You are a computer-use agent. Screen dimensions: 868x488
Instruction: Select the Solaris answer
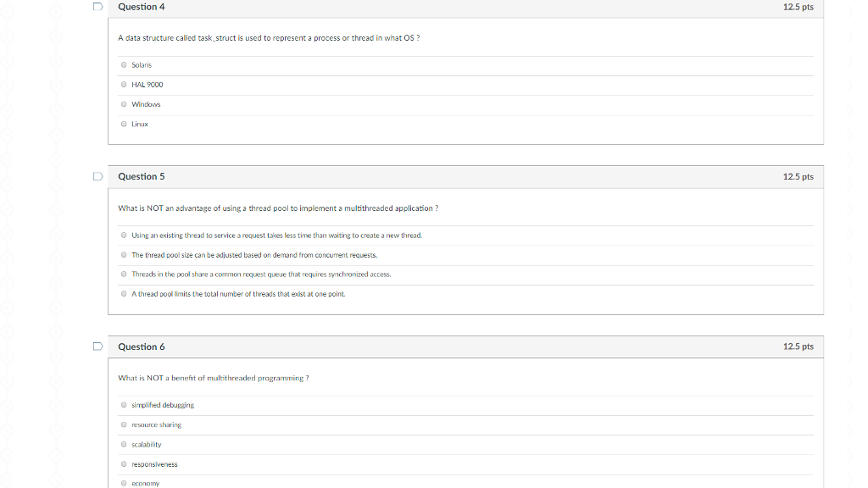coord(124,64)
